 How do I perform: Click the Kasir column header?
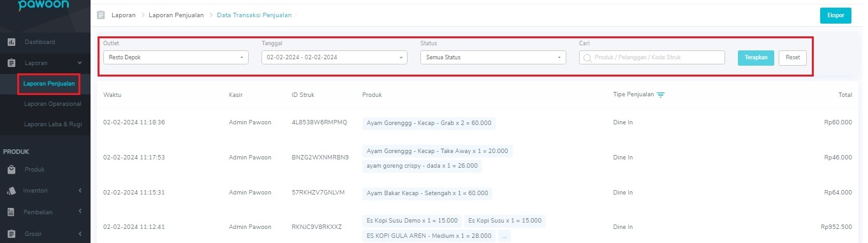point(236,95)
